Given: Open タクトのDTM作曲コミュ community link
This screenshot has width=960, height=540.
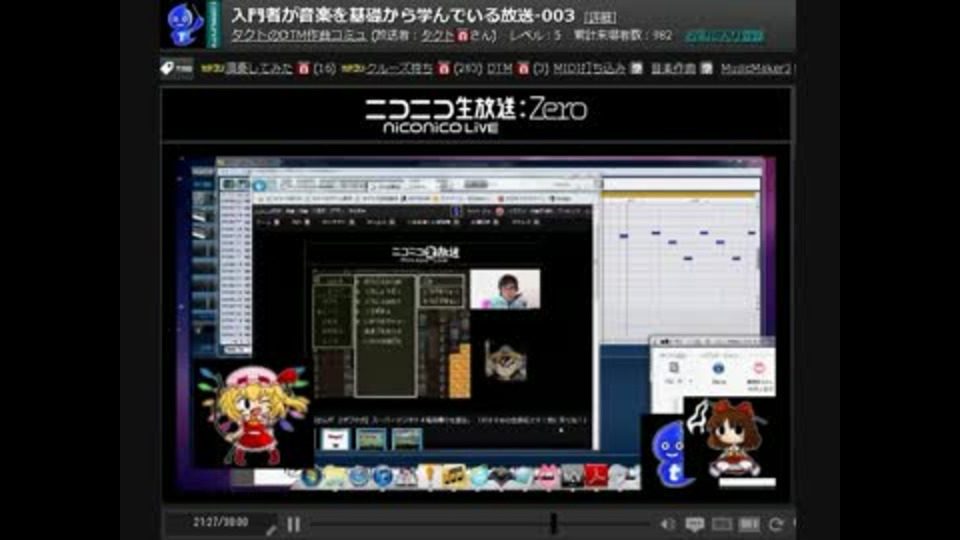Looking at the screenshot, I should coord(299,36).
